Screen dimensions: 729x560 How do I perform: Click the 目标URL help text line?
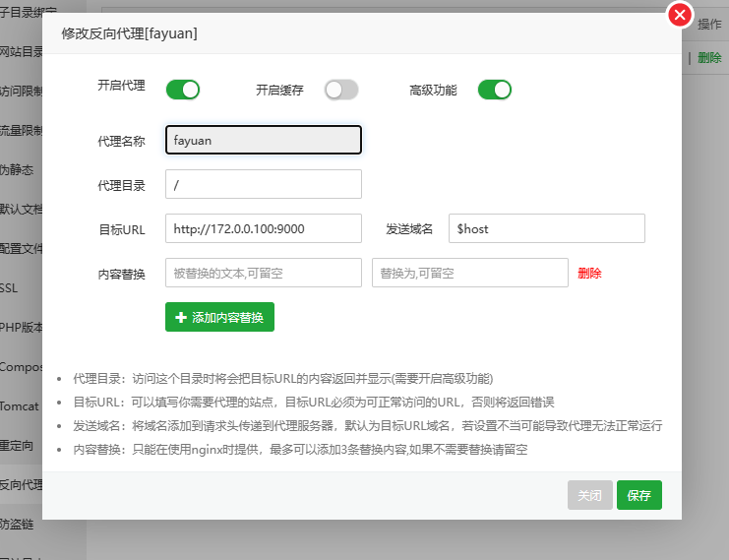pos(314,403)
